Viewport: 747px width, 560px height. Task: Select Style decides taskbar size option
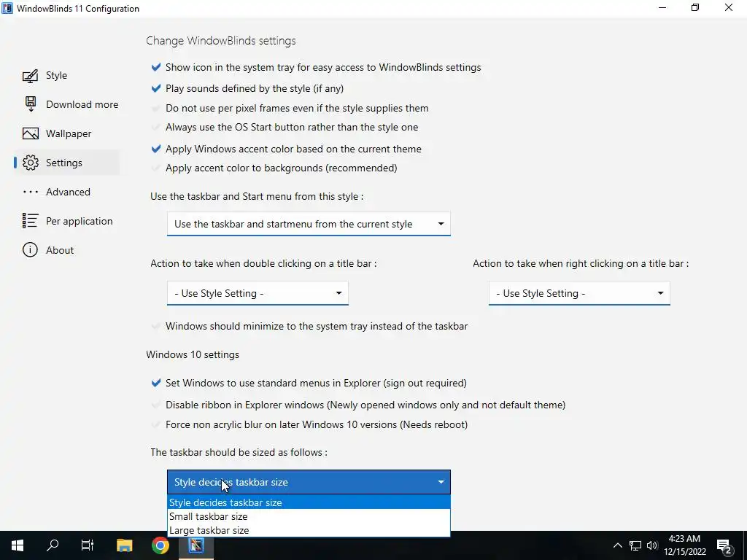309,502
